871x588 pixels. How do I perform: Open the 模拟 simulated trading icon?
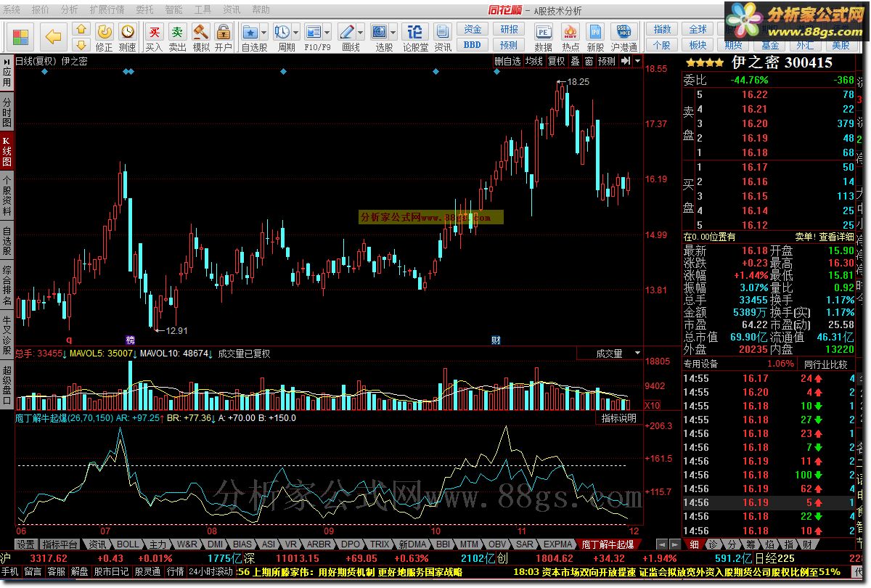(200, 38)
